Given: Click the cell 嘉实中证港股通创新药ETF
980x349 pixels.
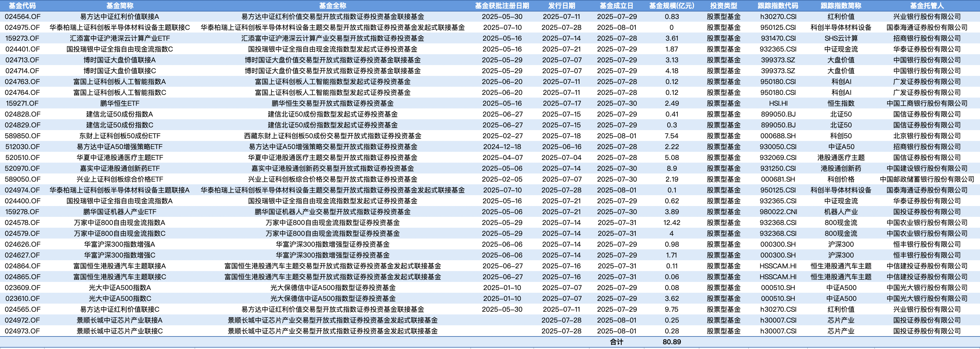Looking at the screenshot, I should [x=120, y=169].
